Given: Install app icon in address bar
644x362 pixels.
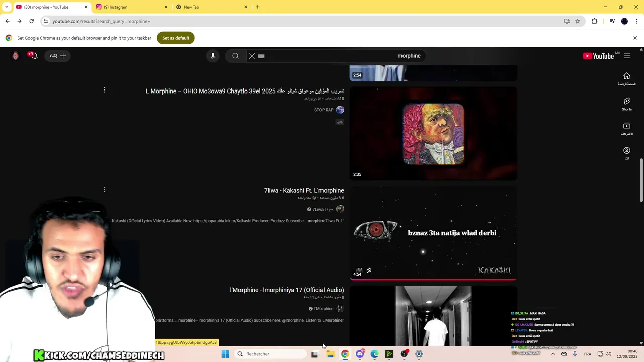Looking at the screenshot, I should 567,21.
